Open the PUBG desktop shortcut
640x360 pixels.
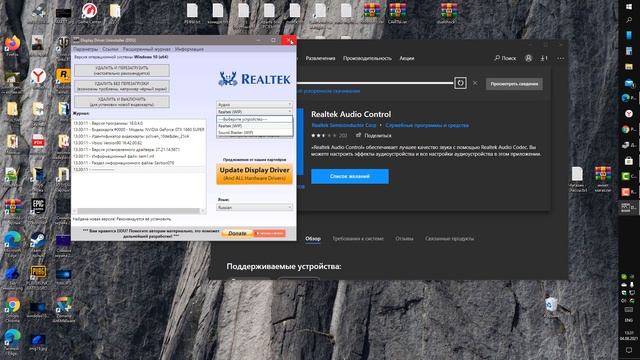point(38,273)
